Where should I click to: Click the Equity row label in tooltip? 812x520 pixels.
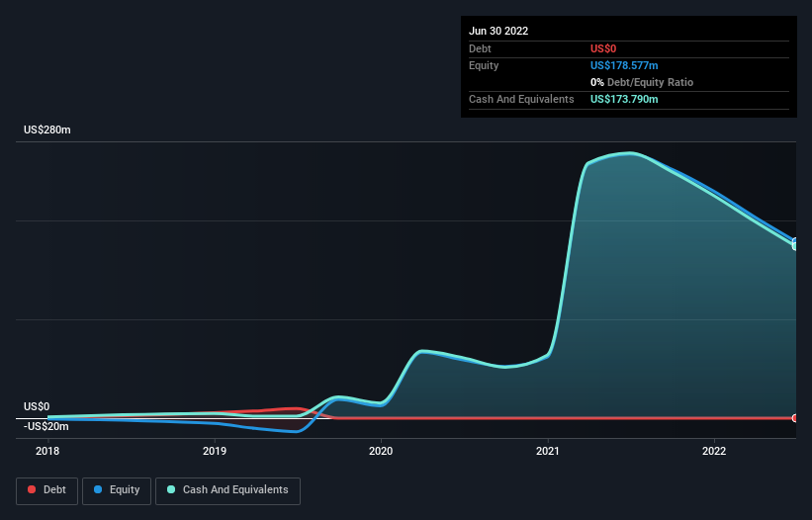[484, 65]
